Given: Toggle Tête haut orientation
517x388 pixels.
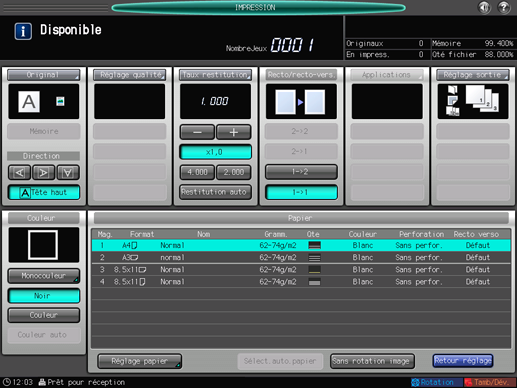Looking at the screenshot, I should click(x=44, y=192).
